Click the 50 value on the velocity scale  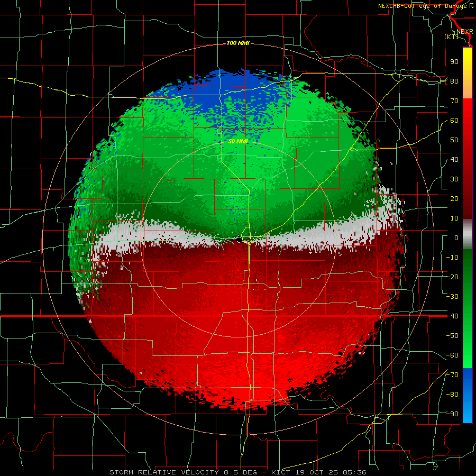[454, 140]
